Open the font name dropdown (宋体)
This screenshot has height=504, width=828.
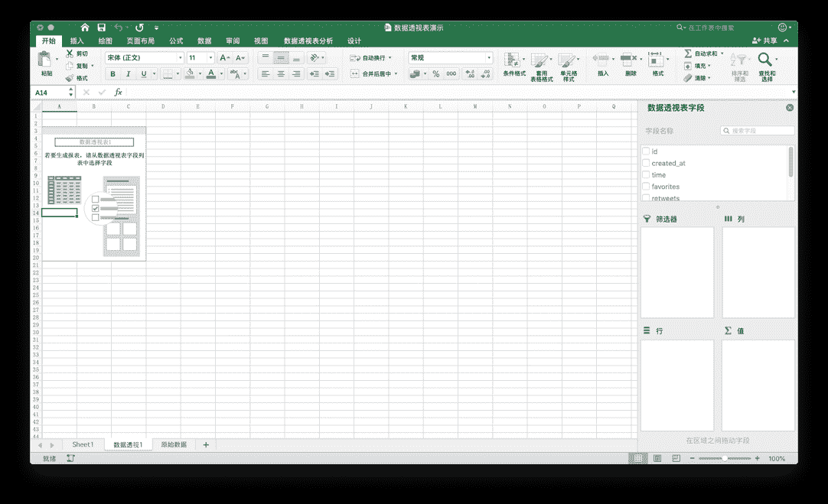144,58
